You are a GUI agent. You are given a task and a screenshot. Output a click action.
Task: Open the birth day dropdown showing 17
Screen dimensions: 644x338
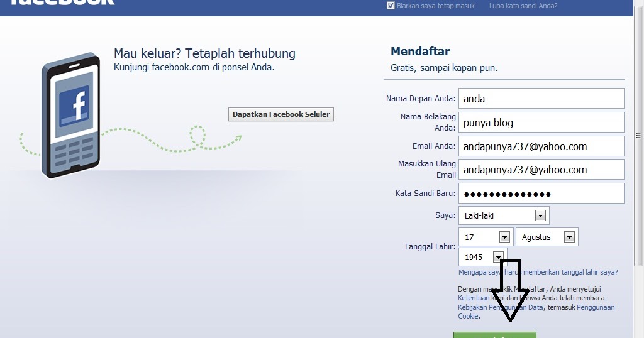(486, 237)
